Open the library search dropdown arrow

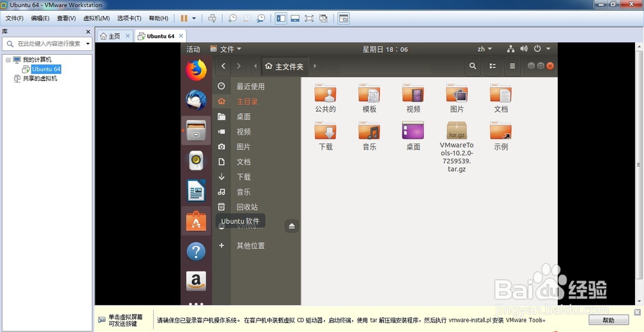point(88,44)
